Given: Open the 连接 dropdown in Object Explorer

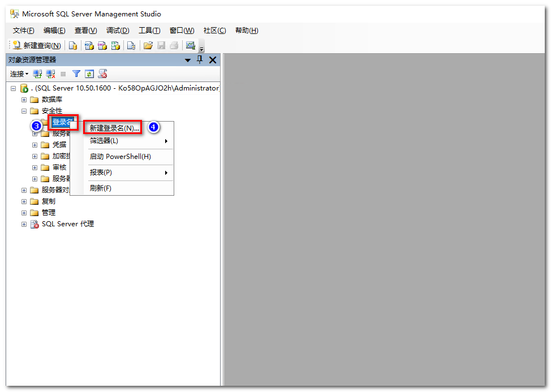Looking at the screenshot, I should (x=19, y=74).
